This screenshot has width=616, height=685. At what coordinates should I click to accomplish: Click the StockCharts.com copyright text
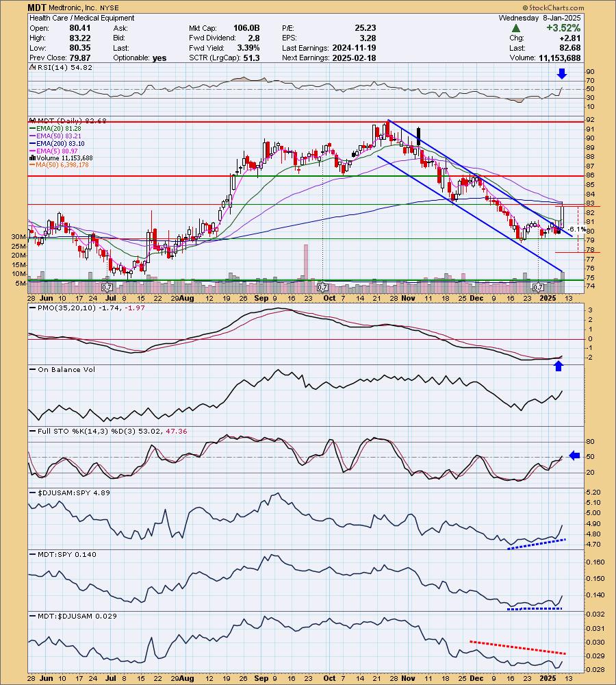click(553, 8)
